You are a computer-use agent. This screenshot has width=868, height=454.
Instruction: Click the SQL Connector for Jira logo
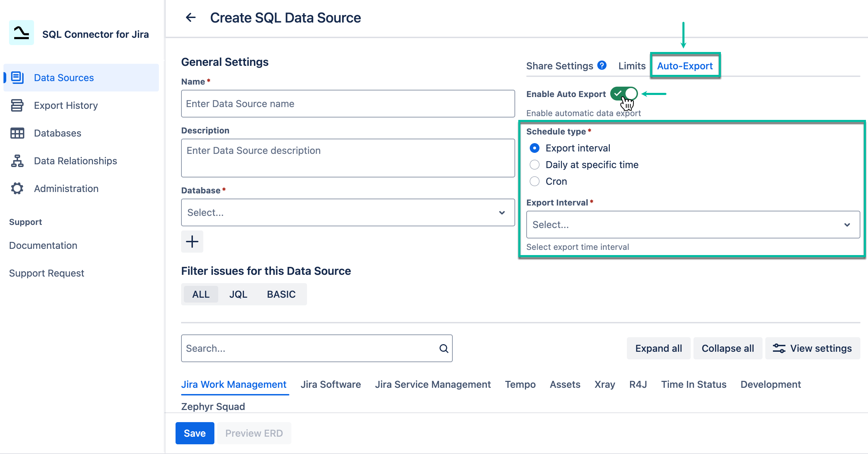point(22,34)
